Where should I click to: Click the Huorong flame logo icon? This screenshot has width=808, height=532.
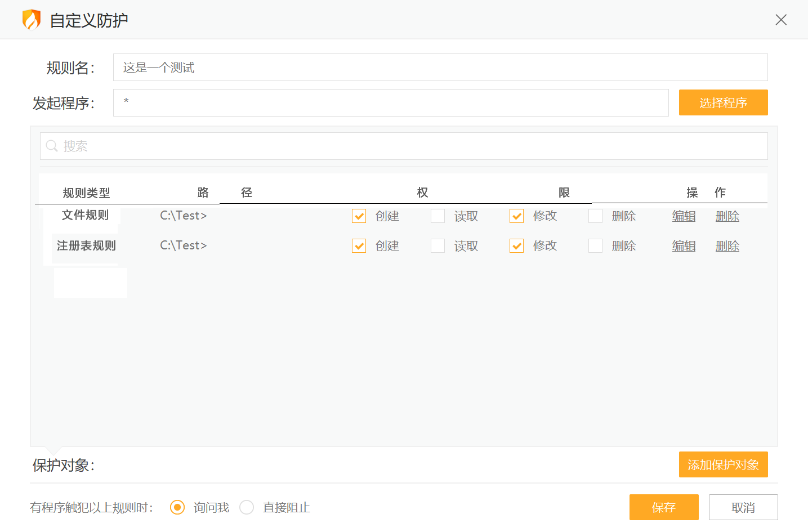tap(32, 19)
